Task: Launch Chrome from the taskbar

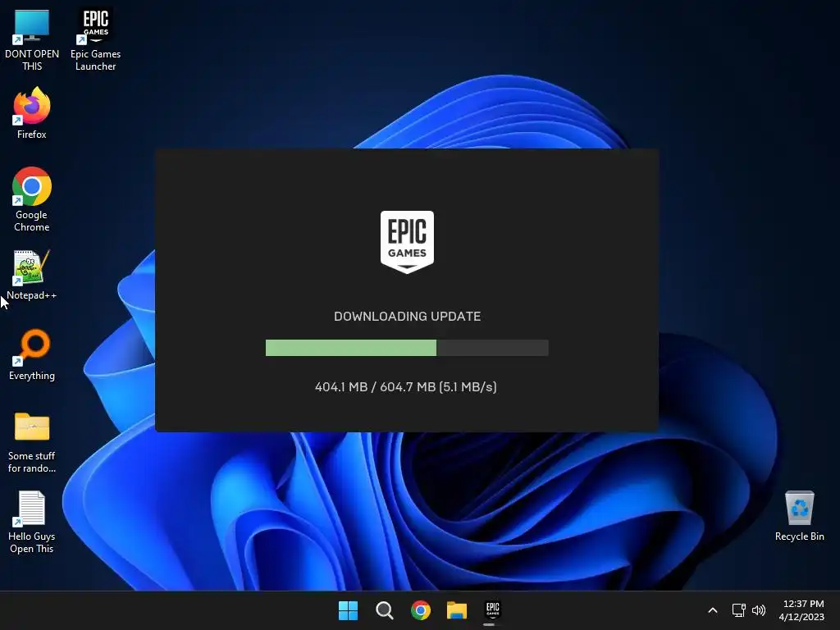Action: [x=421, y=610]
